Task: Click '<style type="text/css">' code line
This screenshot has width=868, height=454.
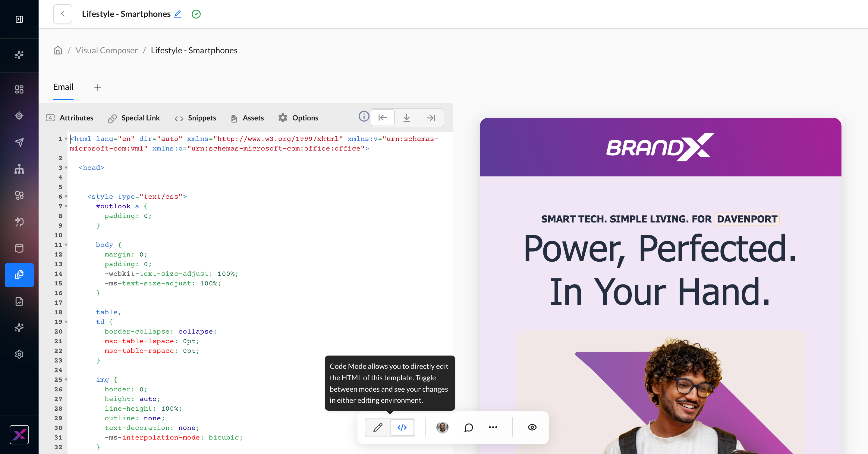Action: [137, 197]
